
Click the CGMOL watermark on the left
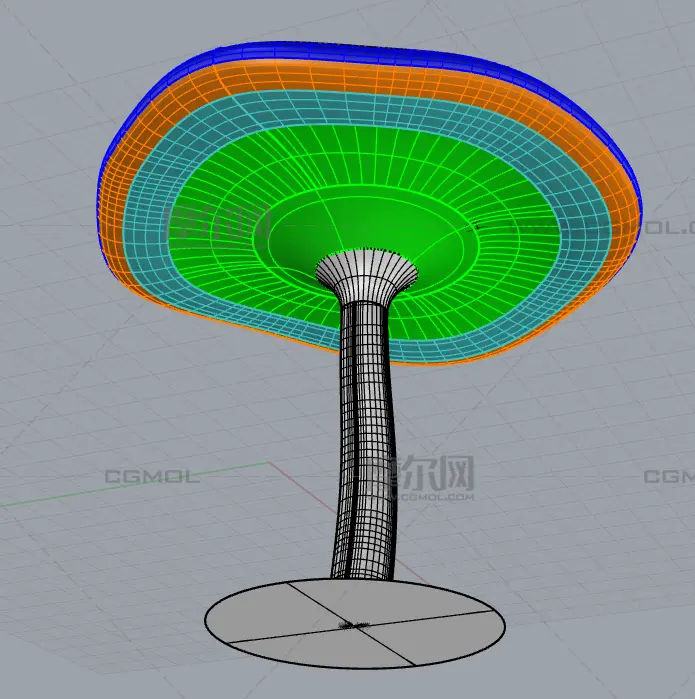152,477
